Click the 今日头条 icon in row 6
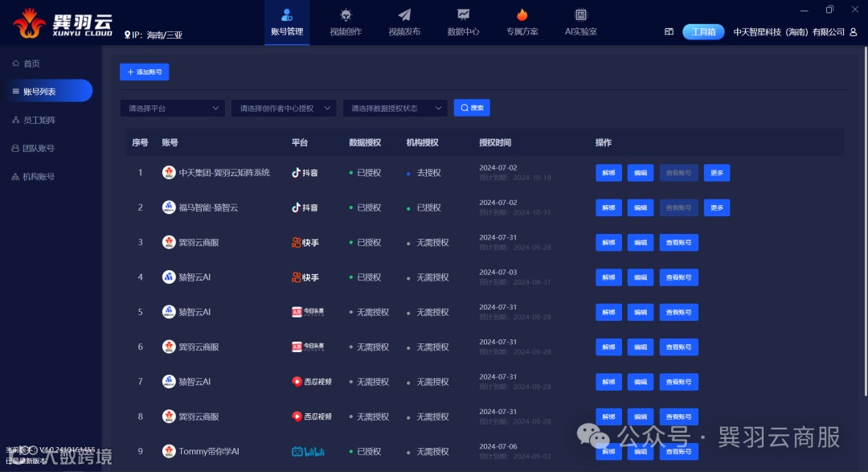This screenshot has height=472, width=868. point(308,347)
